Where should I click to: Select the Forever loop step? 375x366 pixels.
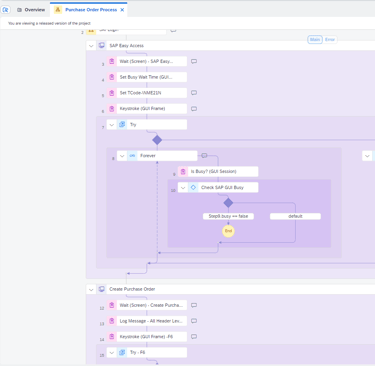pyautogui.click(x=157, y=156)
